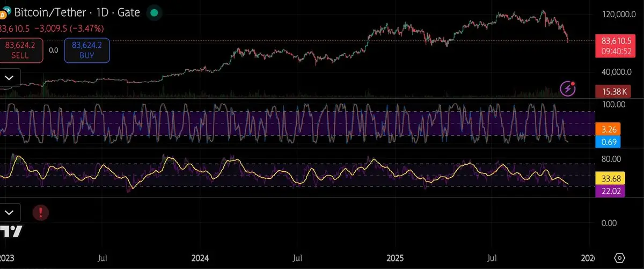Click the red exclamation warning icon

[x=41, y=213]
